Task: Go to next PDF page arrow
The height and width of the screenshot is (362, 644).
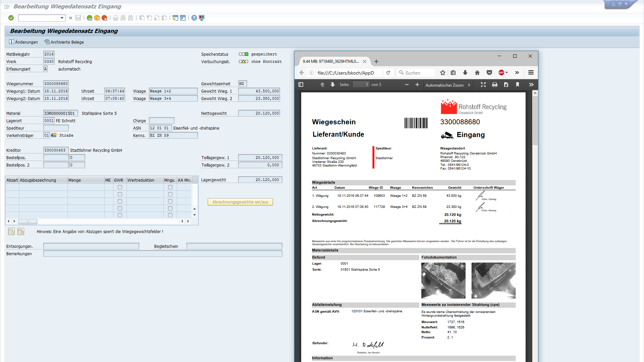Action: (332, 85)
